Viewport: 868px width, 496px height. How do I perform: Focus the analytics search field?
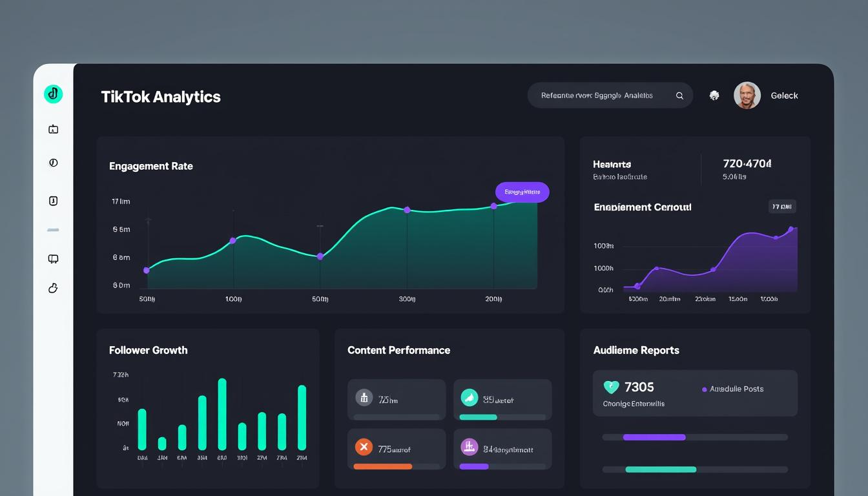click(610, 95)
